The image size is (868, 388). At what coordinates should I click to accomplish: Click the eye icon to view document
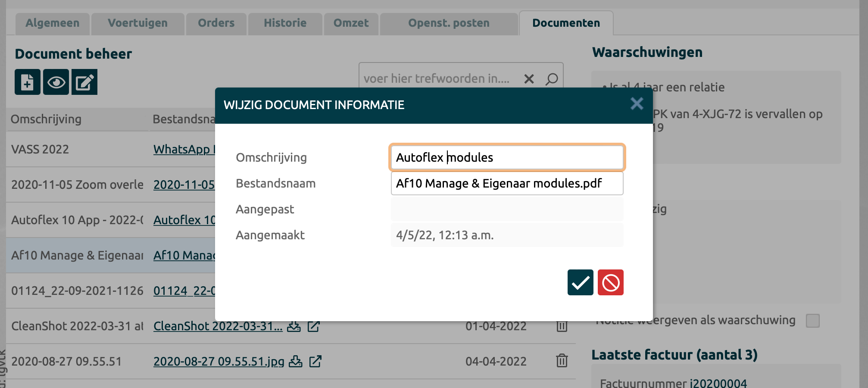click(x=56, y=82)
